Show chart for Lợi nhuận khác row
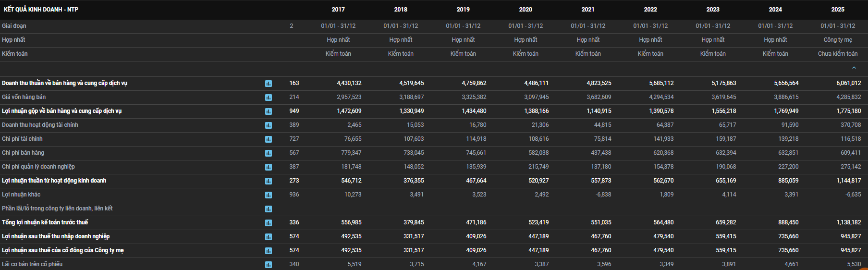The width and height of the screenshot is (868, 270). coord(269,195)
